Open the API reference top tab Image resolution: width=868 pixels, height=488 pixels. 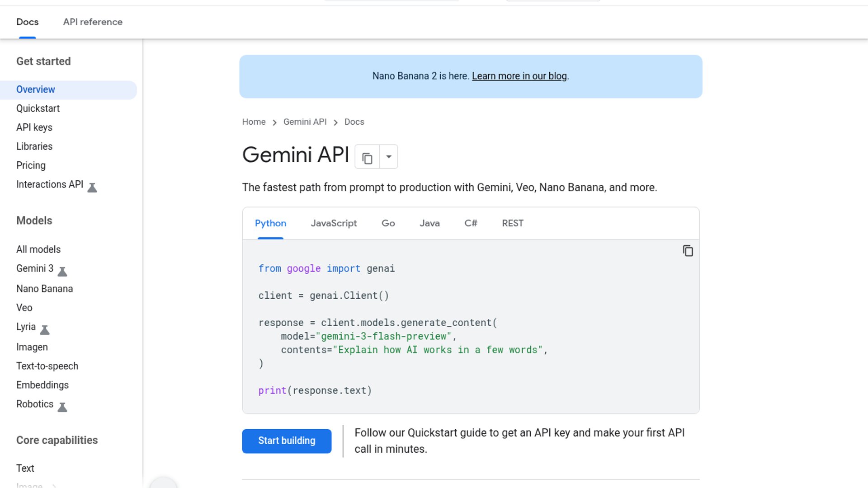[93, 22]
